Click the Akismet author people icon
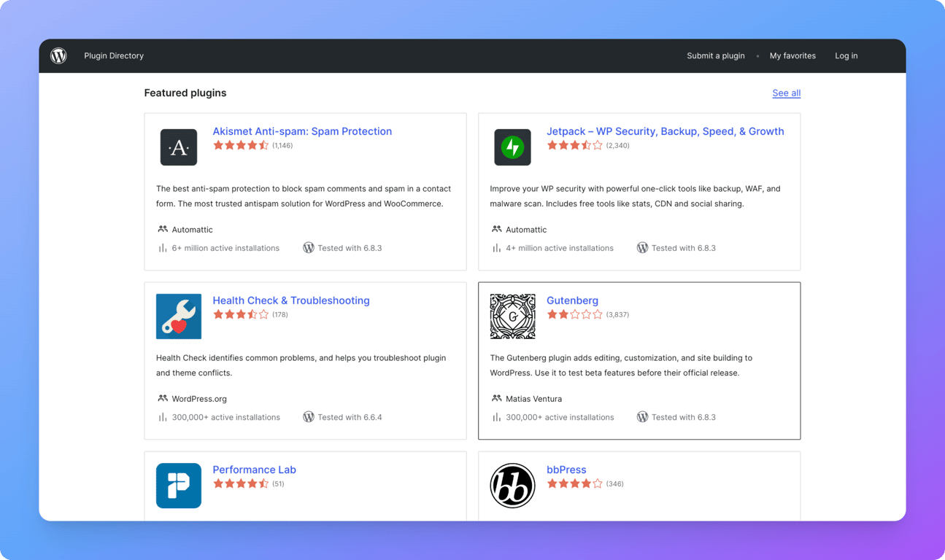Image resolution: width=945 pixels, height=560 pixels. (x=163, y=229)
